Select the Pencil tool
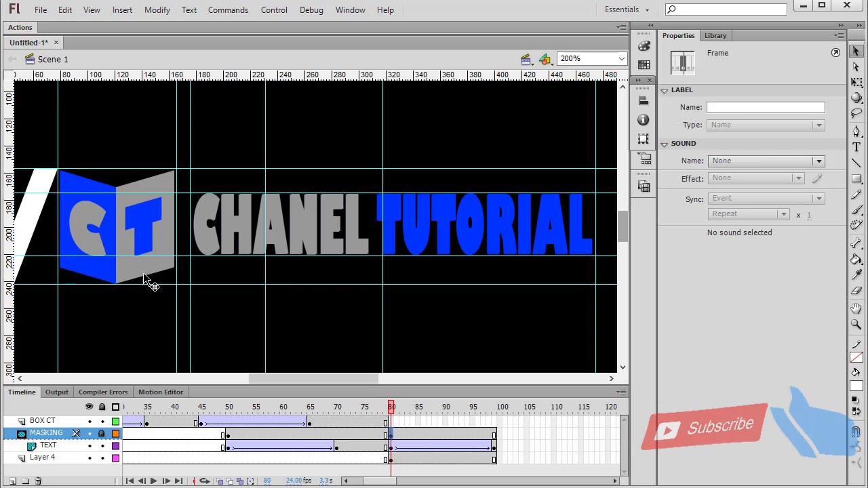The height and width of the screenshot is (488, 868). [856, 195]
